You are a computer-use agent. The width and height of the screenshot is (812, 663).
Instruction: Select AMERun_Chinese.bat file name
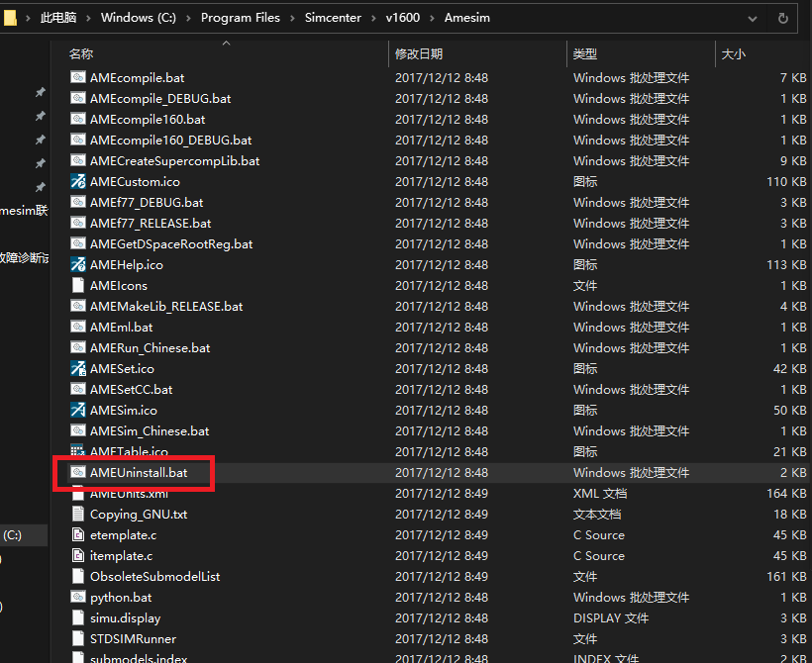(x=151, y=347)
